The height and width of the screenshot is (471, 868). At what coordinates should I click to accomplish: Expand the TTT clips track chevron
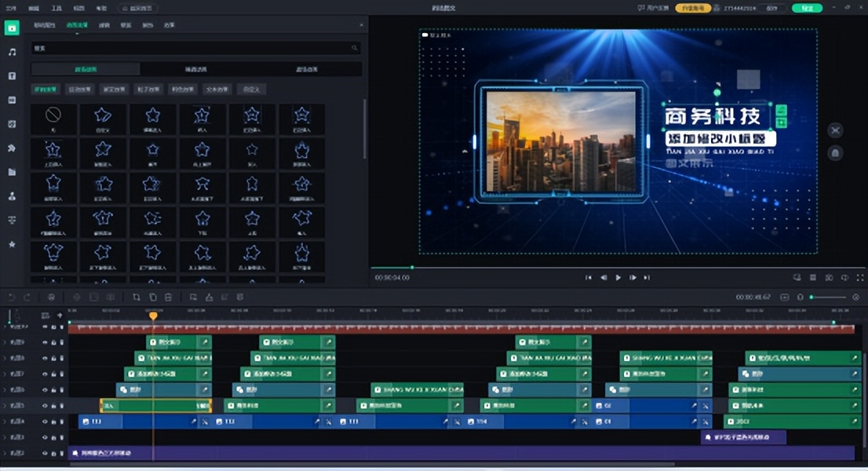5,422
